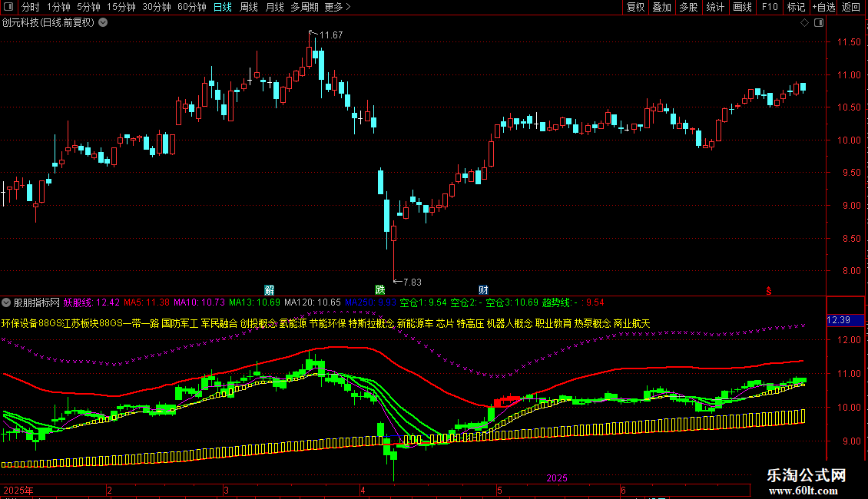The height and width of the screenshot is (499, 868).
Task: Click the 叠加 overlay button
Action: (661, 7)
